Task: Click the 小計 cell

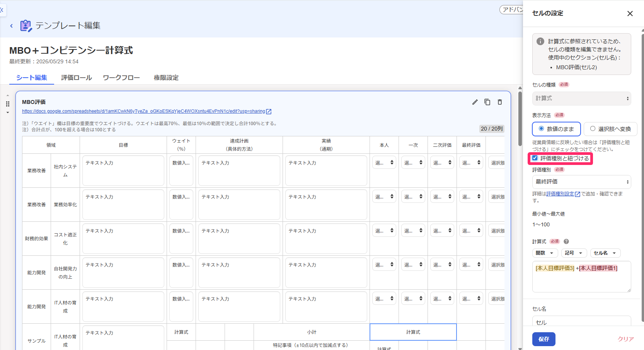Action: [x=312, y=332]
